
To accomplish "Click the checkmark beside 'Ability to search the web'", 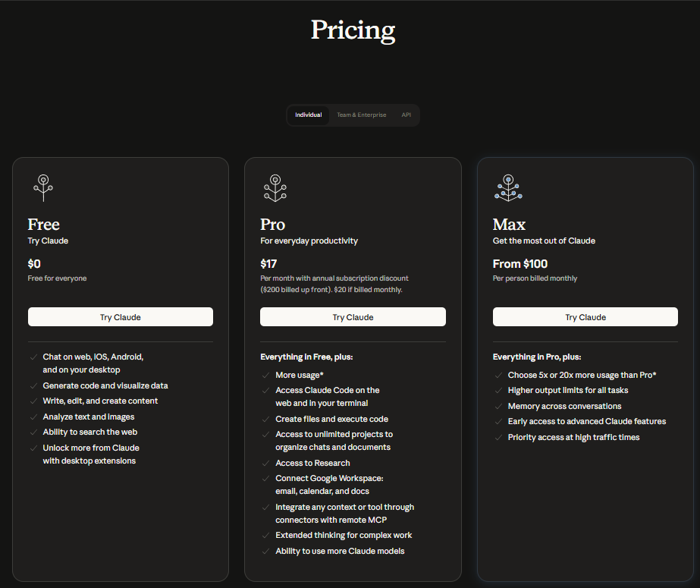I will click(x=33, y=432).
